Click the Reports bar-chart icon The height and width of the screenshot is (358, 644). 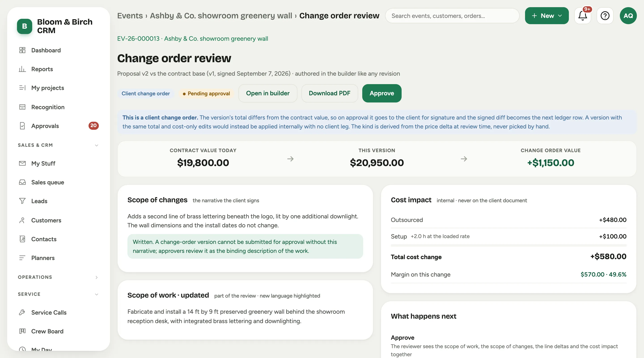click(x=22, y=69)
